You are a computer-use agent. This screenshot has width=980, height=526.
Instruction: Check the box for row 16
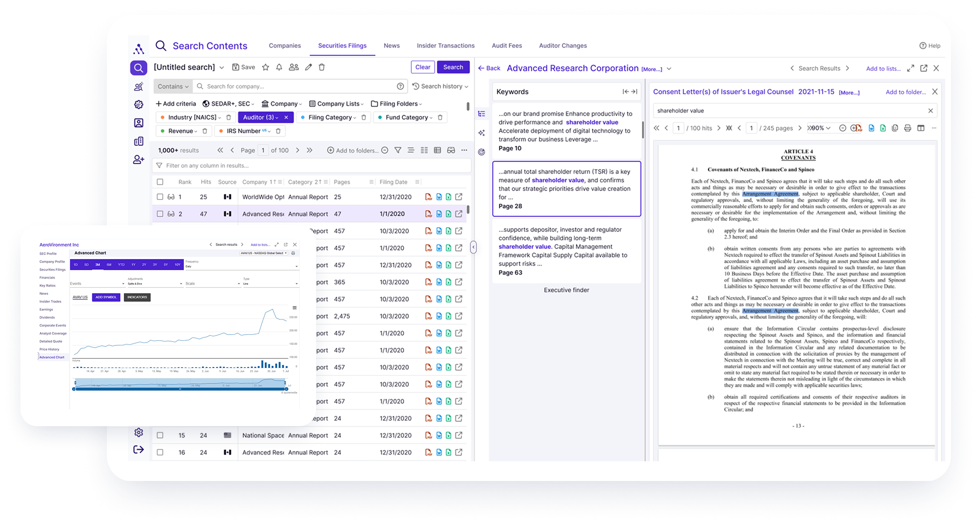160,452
